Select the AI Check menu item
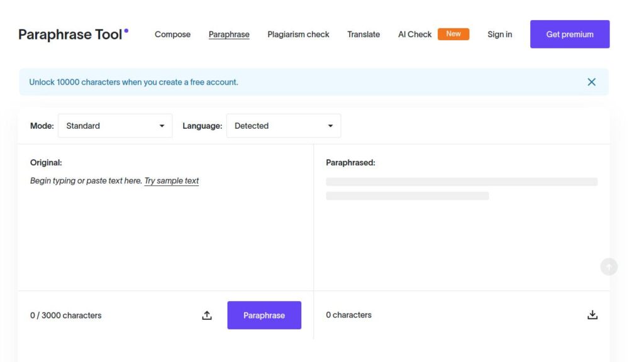Viewport: 644px width, 362px height. [x=414, y=35]
